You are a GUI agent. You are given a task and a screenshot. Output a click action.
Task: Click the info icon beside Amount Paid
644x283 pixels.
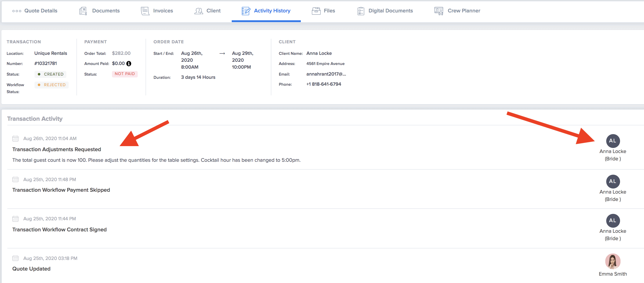(129, 64)
